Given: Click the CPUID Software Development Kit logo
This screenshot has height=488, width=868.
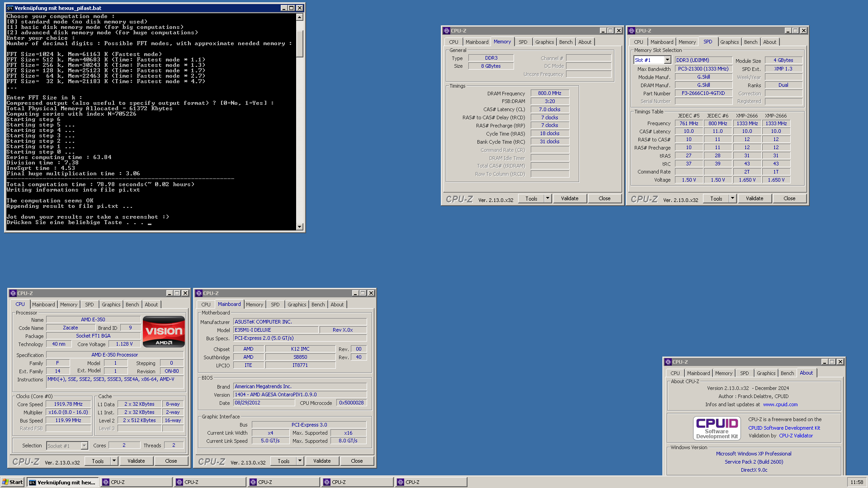Looking at the screenshot, I should click(717, 428).
